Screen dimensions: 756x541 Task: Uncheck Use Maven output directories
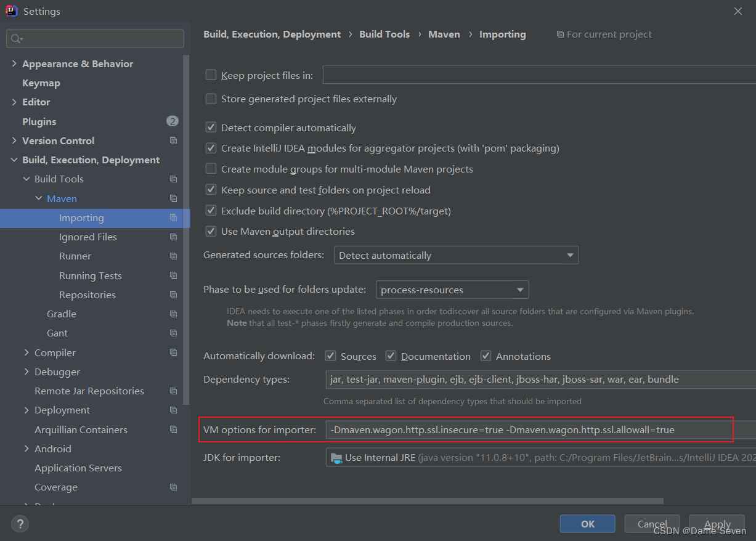(211, 231)
